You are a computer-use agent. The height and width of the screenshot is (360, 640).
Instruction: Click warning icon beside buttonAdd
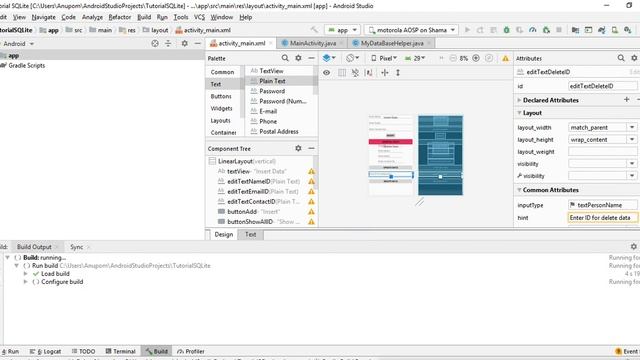[311, 212]
